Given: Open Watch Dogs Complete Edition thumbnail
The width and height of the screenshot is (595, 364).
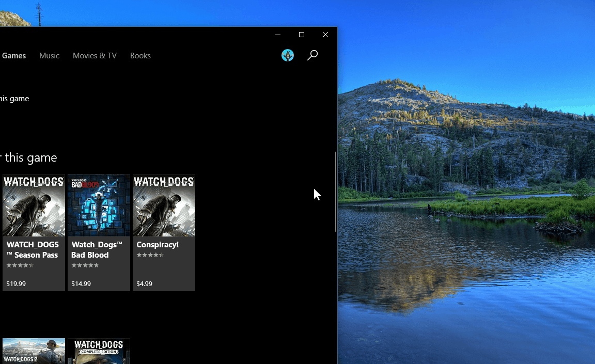Looking at the screenshot, I should (99, 351).
